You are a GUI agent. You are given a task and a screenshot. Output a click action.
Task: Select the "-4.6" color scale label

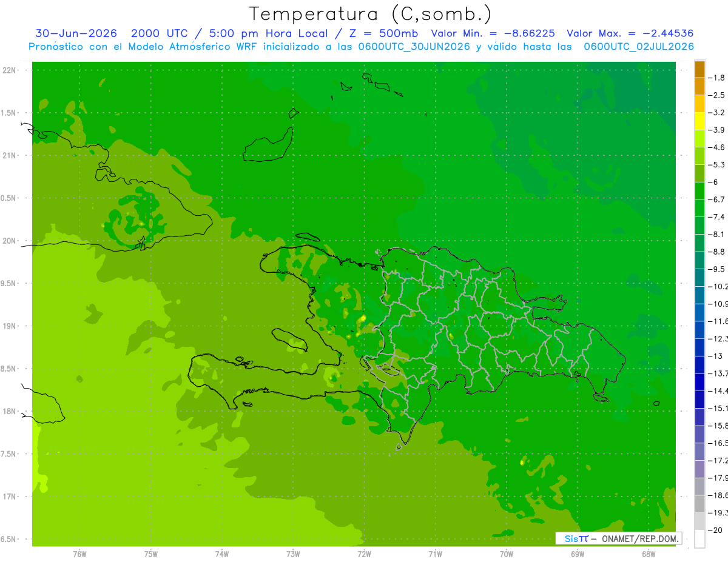[x=717, y=147]
